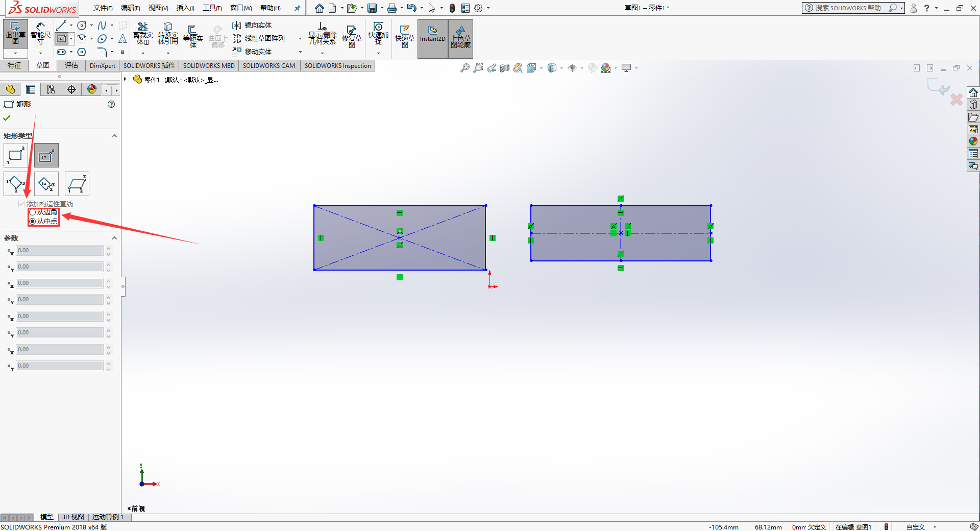Click the Undo toolbar button
Viewport: 980px width, 531px height.
411,8
